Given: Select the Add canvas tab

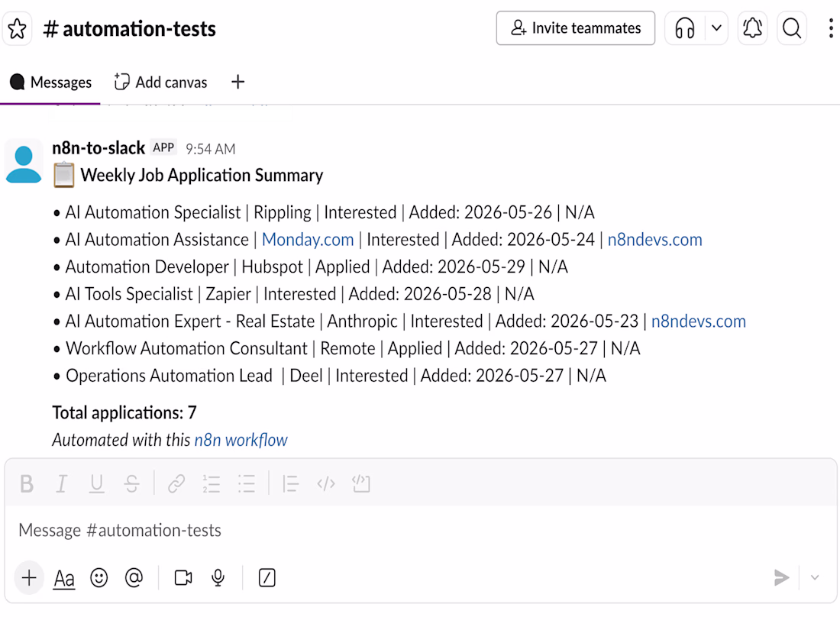Looking at the screenshot, I should [x=160, y=82].
